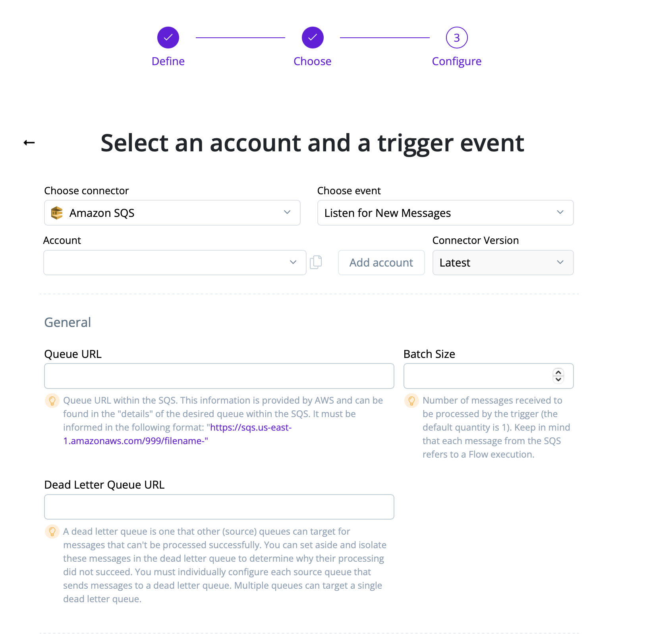Image resolution: width=672 pixels, height=634 pixels.
Task: Open the Choose connector dropdown
Action: click(287, 213)
